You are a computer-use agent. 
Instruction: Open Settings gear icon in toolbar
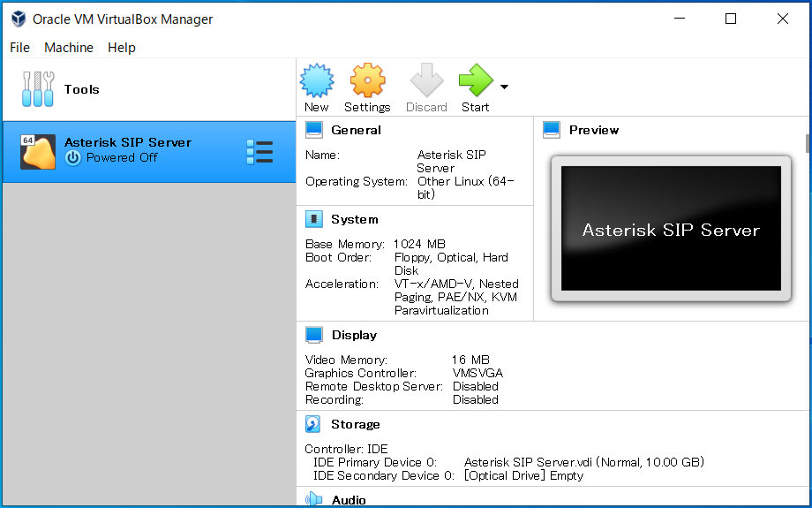[367, 80]
